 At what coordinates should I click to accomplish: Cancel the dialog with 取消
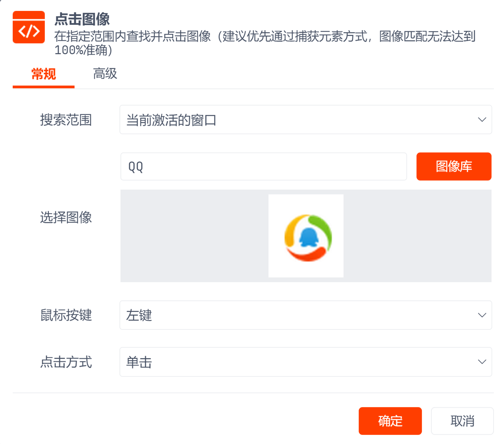[x=462, y=421]
